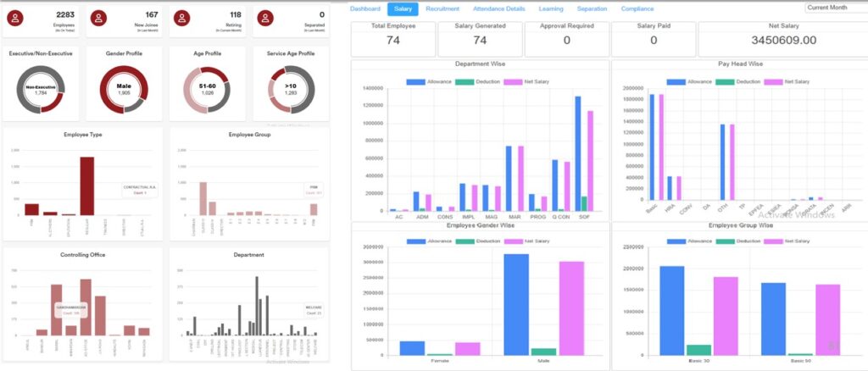
Task: Open the Compliance tab
Action: (637, 8)
